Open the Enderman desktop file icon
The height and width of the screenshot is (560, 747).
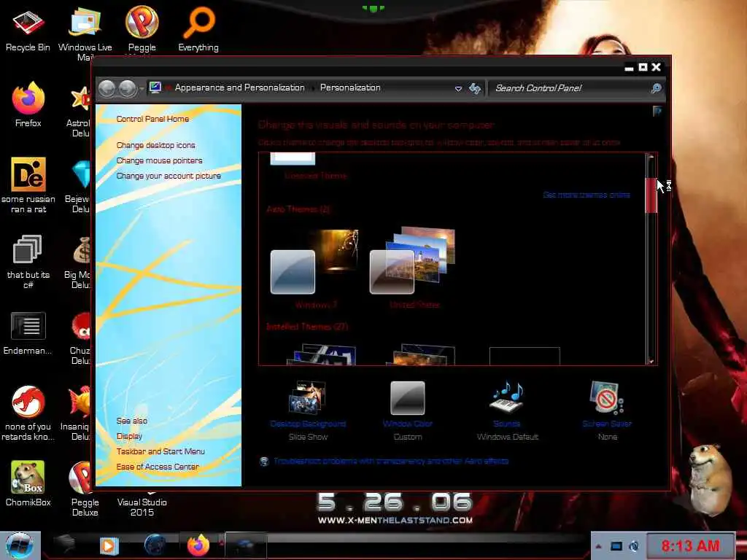[x=28, y=333]
